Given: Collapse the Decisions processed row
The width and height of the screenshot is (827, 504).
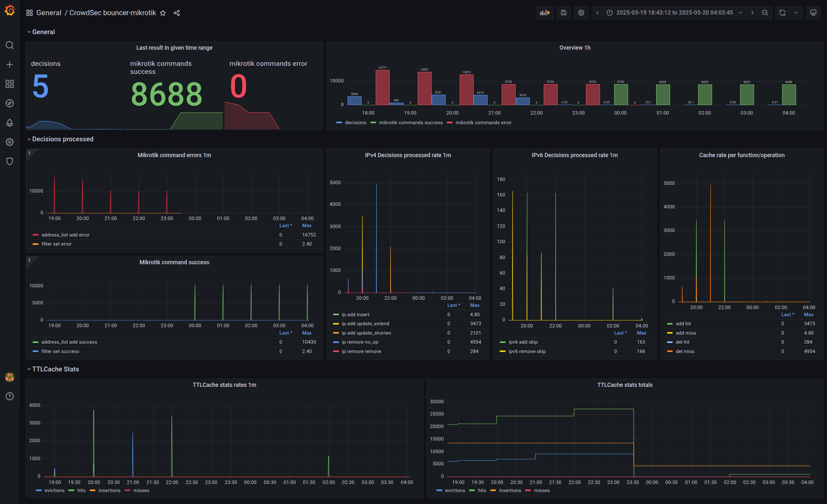Looking at the screenshot, I should pos(62,139).
